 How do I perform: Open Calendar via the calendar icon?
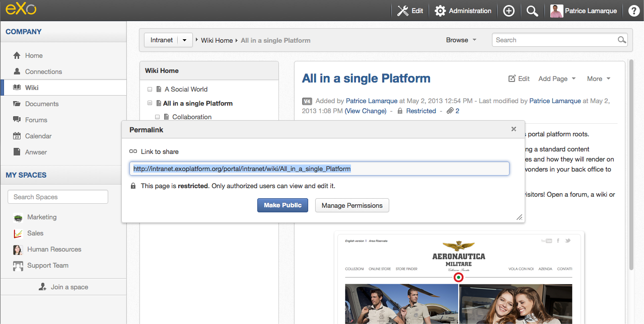pos(17,136)
